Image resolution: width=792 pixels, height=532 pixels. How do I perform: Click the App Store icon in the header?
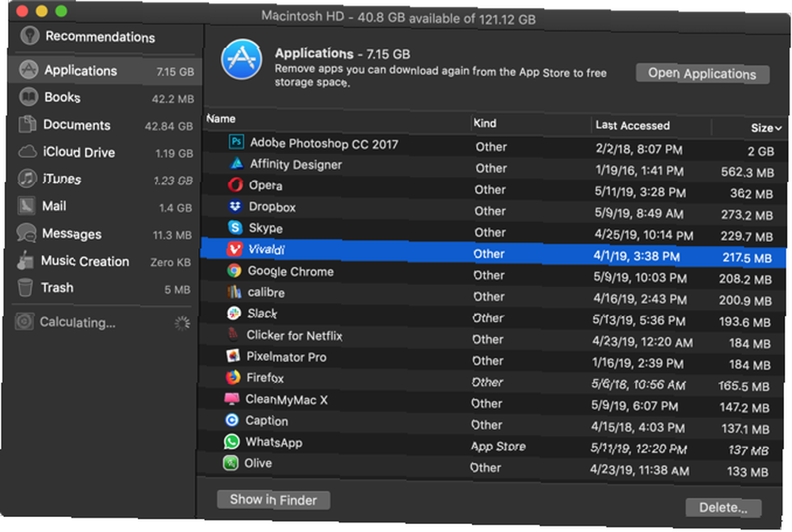click(x=242, y=59)
